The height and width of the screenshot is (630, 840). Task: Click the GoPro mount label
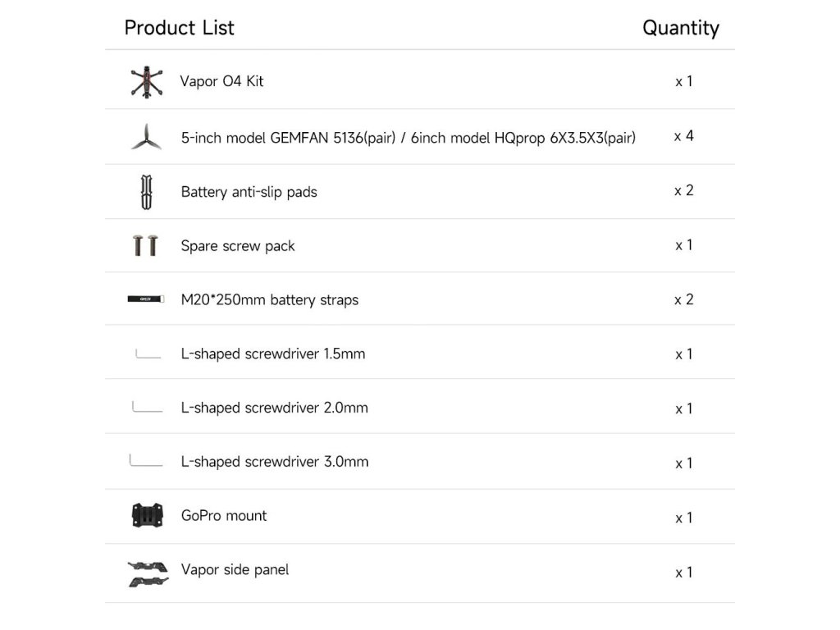click(x=223, y=516)
